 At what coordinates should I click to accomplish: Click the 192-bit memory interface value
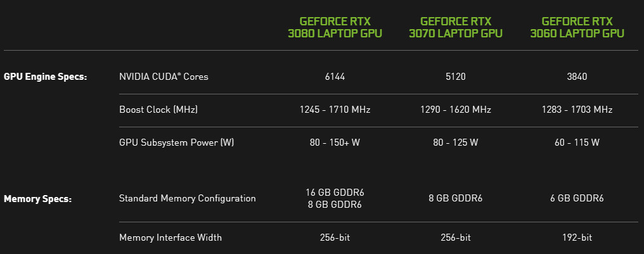pyautogui.click(x=577, y=238)
